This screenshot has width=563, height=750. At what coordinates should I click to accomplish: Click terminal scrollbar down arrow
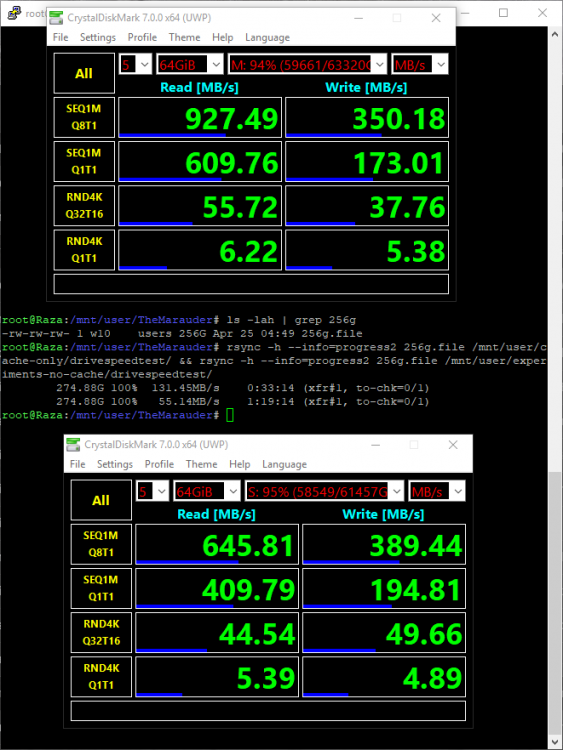(555, 741)
